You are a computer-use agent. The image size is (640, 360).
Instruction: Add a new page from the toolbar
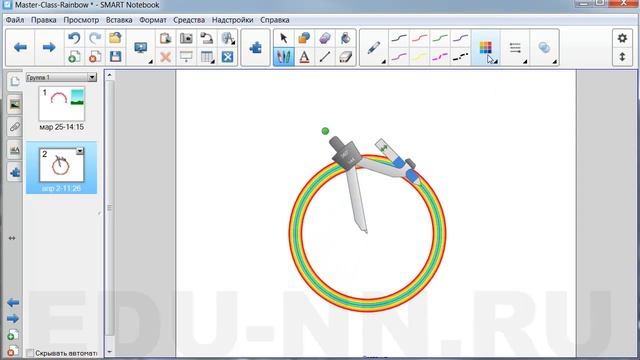[74, 57]
